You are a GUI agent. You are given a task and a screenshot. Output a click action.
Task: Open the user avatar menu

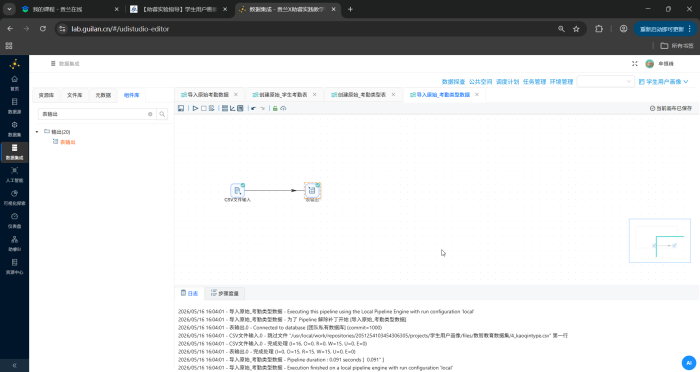coord(650,64)
